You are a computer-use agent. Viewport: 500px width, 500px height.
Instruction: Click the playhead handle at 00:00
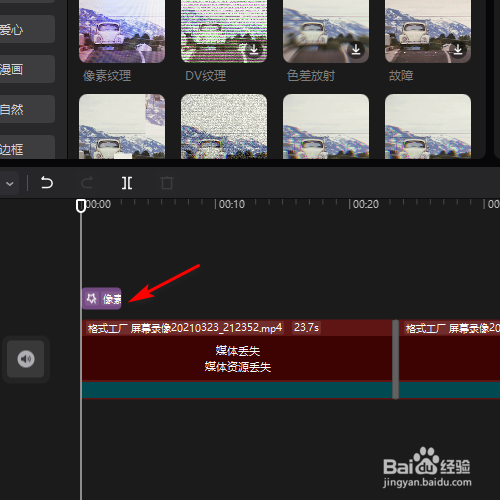[81, 206]
